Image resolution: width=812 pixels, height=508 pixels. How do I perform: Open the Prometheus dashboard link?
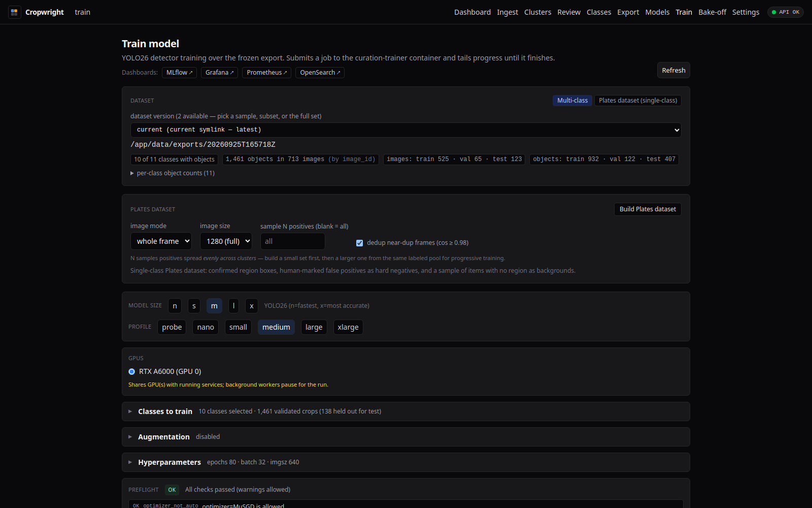click(266, 73)
